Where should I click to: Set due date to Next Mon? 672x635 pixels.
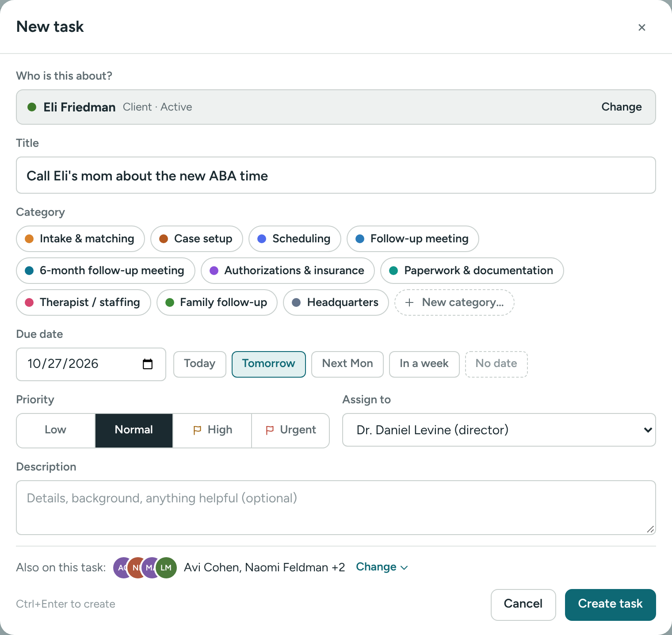tap(347, 364)
